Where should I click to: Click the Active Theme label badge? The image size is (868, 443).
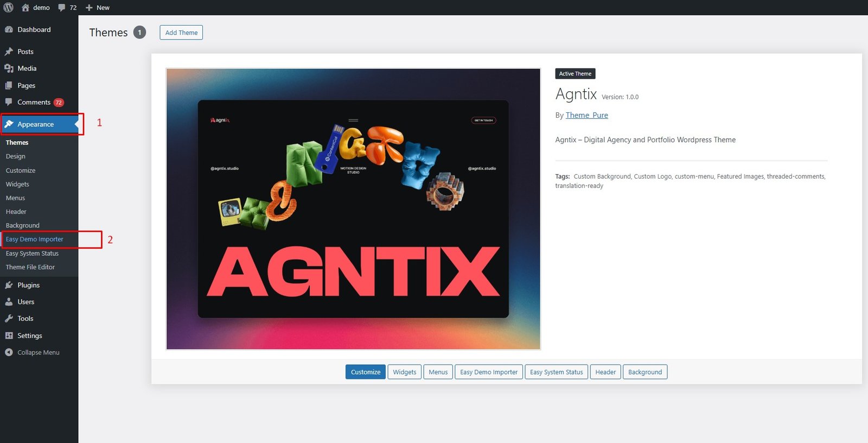tap(575, 74)
